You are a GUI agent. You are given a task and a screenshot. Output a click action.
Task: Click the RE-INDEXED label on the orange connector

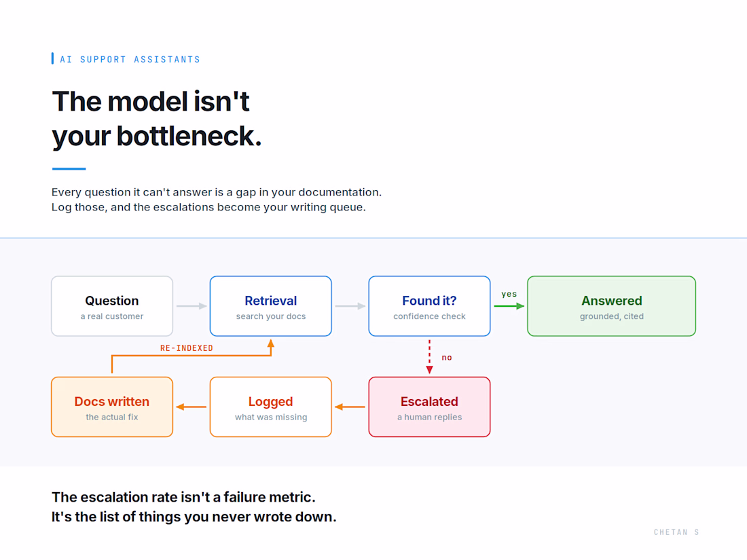(187, 348)
